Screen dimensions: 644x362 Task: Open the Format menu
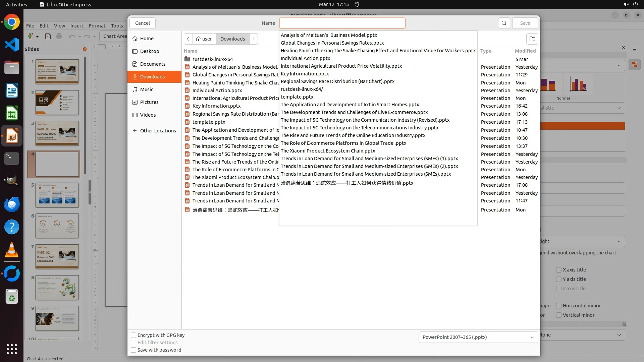(97, 26)
